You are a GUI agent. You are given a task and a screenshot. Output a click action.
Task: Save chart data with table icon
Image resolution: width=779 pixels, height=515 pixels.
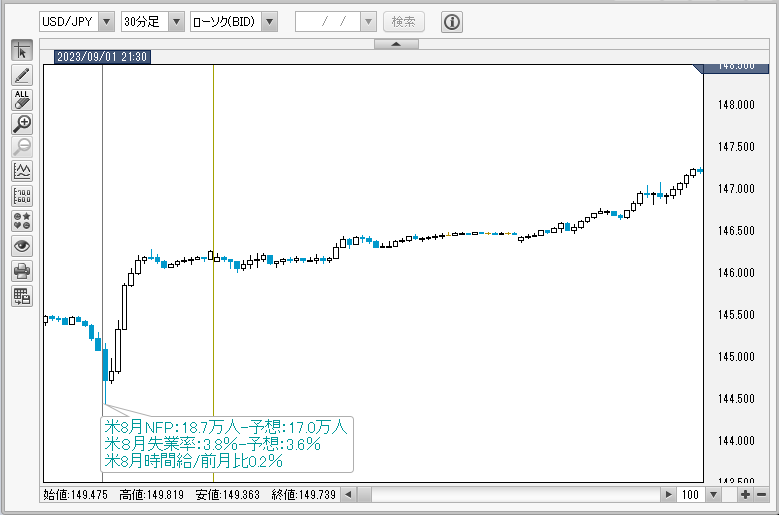(22, 296)
